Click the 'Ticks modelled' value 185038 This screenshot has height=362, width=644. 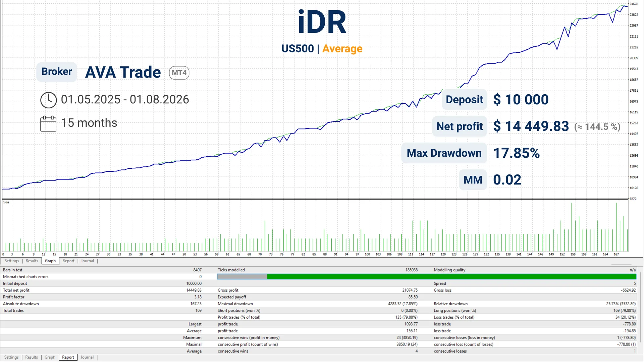tap(412, 270)
